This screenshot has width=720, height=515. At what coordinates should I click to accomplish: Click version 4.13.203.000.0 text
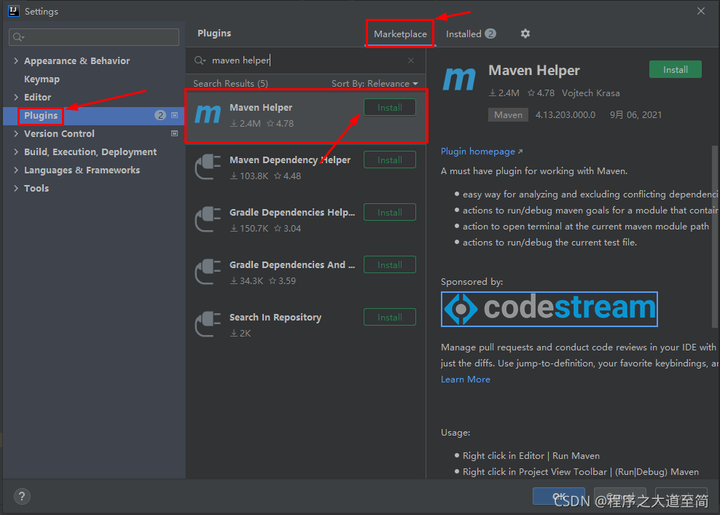pyautogui.click(x=565, y=115)
